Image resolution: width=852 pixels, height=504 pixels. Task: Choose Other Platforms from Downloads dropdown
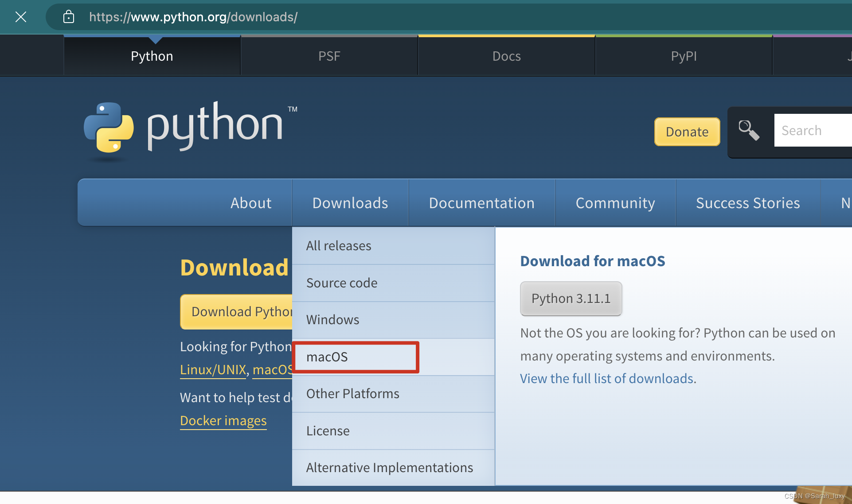393,394
